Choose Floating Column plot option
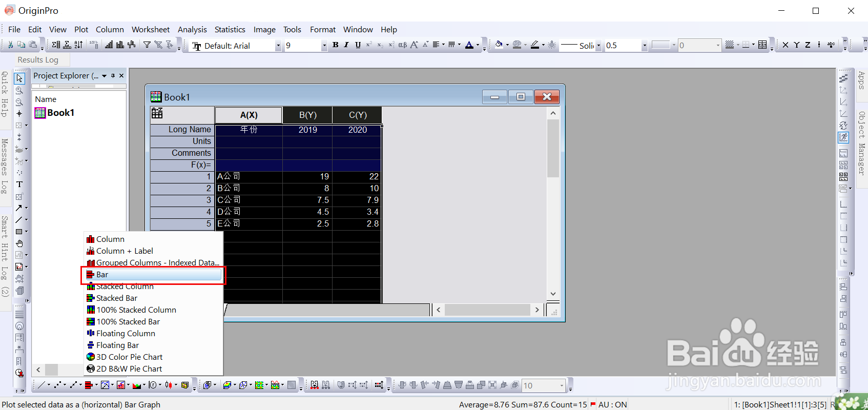The height and width of the screenshot is (410, 868). [x=154, y=334]
